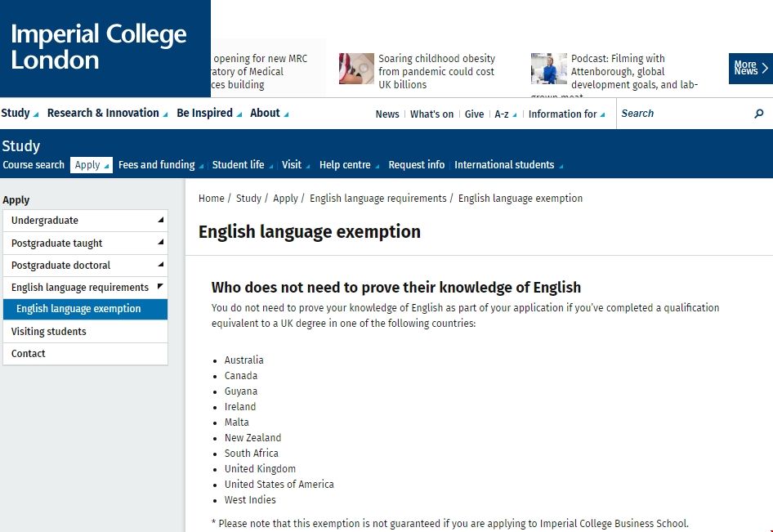Open the Attenborough podcast thumbnail
The image size is (773, 532).
[x=548, y=69]
